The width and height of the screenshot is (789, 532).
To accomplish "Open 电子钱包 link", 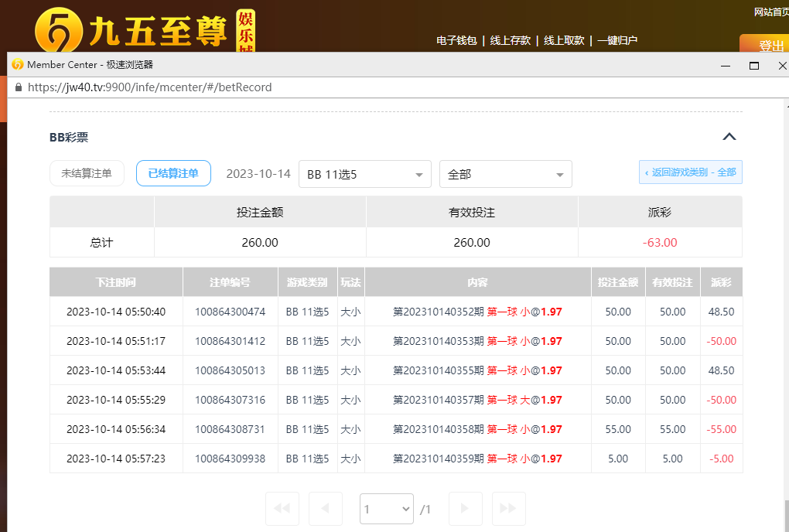I will coord(456,40).
